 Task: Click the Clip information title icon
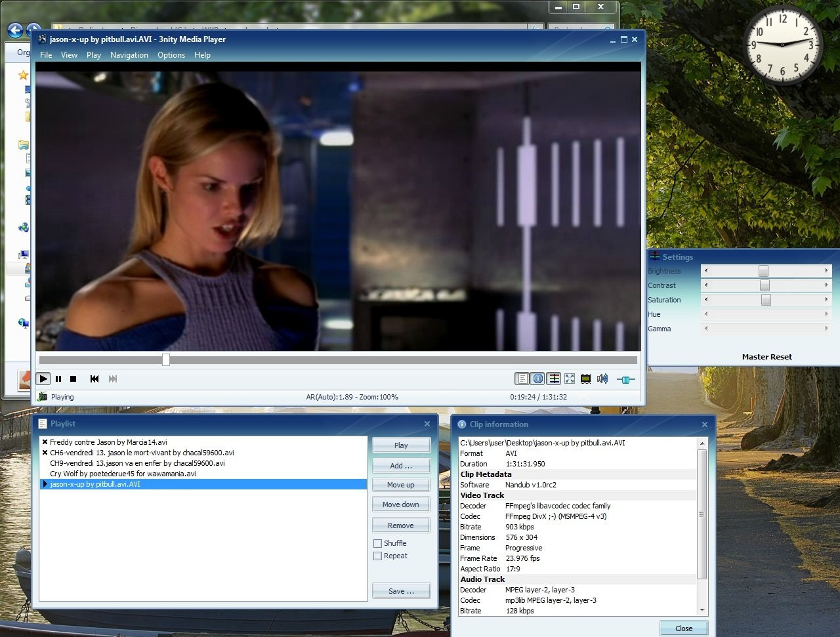point(462,424)
